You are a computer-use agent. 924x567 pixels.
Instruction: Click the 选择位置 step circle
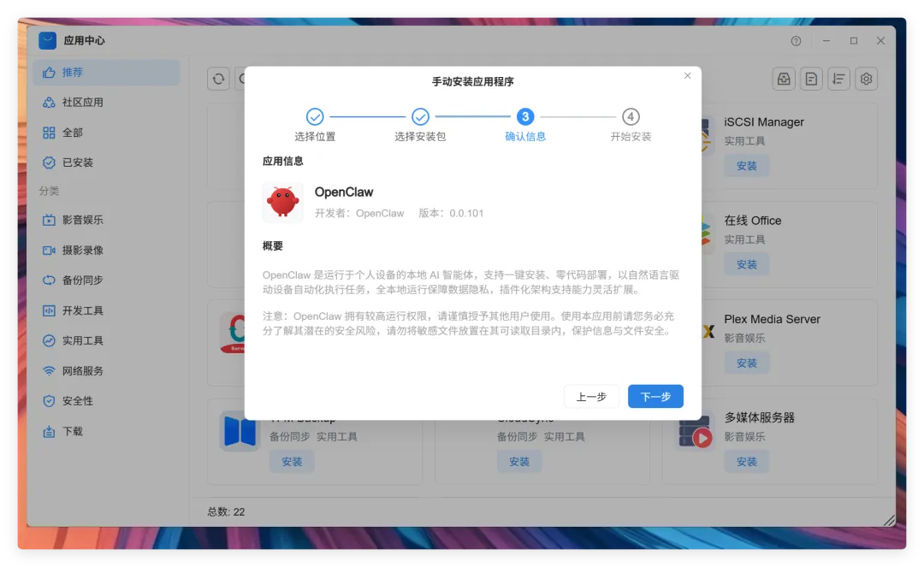(315, 116)
